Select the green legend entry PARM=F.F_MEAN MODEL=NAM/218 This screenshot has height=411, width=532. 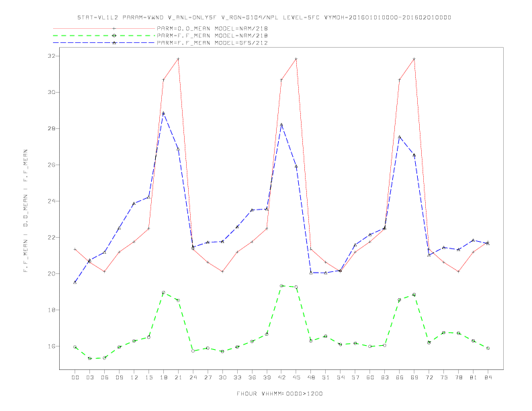(212, 36)
